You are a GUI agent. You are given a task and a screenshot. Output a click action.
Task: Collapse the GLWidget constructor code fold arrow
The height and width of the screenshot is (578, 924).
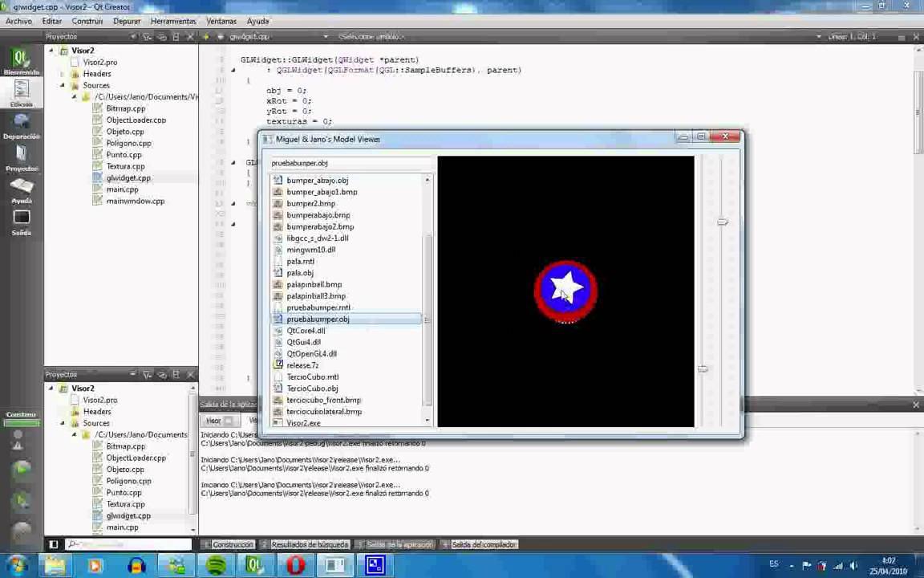[233, 70]
